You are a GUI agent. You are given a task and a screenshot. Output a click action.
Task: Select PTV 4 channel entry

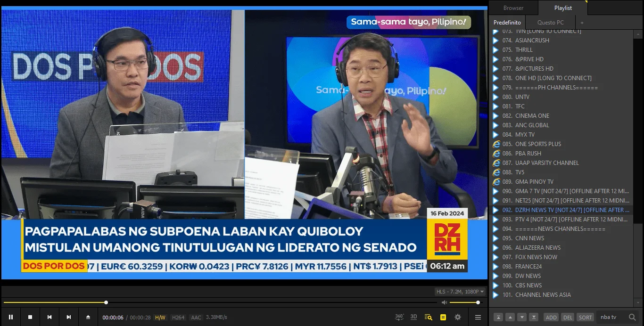562,220
